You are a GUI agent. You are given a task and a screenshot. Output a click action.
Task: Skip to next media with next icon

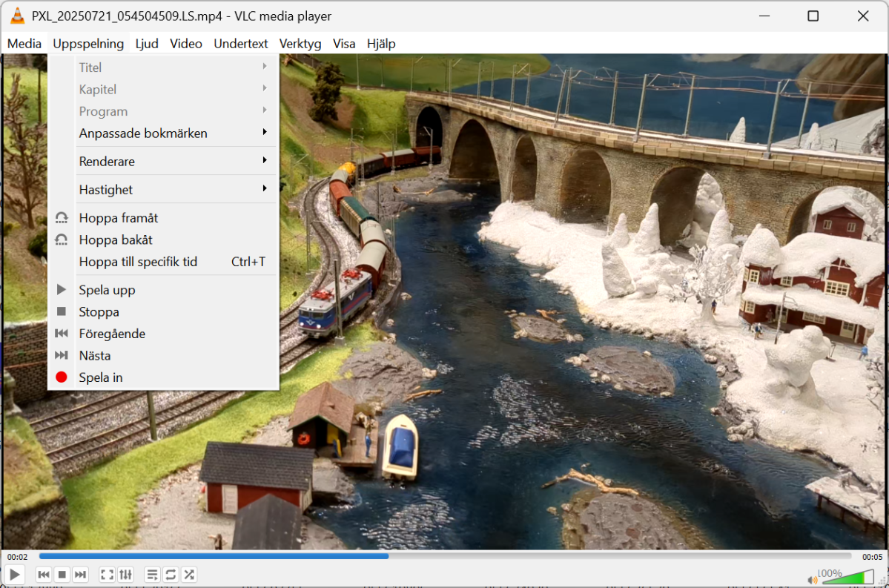pos(80,574)
